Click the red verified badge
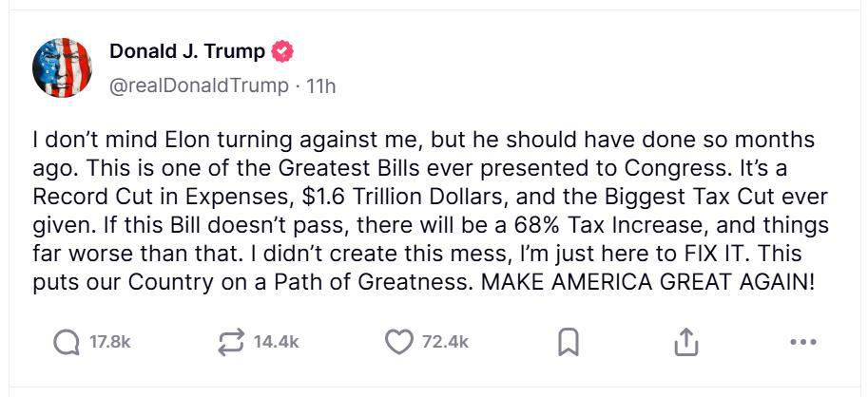Image resolution: width=868 pixels, height=397 pixels. point(282,51)
